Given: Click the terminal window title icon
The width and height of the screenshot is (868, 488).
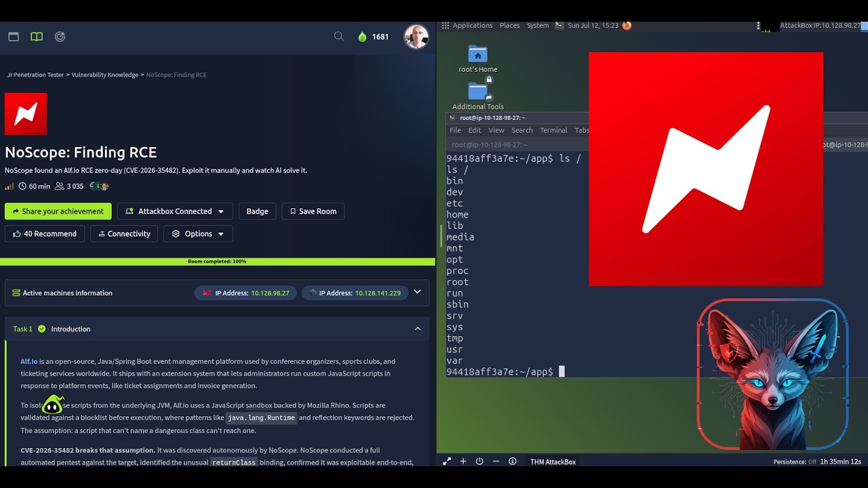Looking at the screenshot, I should tap(454, 118).
